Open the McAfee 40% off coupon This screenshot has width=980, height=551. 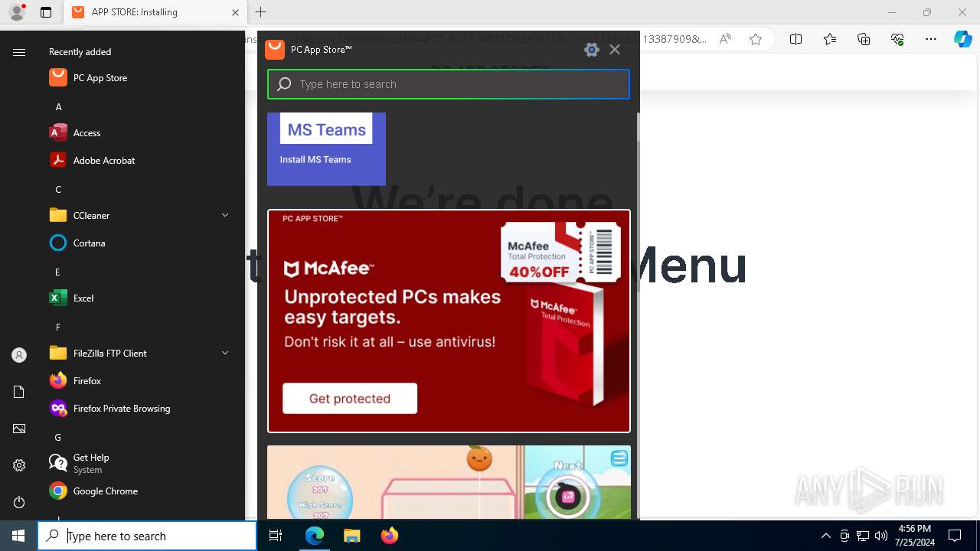(561, 253)
